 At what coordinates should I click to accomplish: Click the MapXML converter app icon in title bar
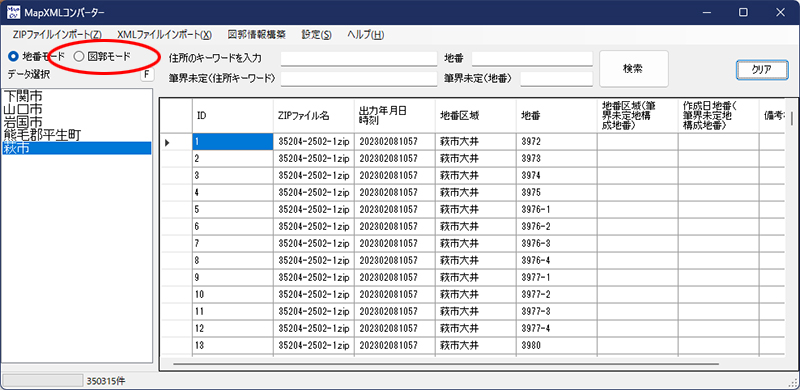13,12
